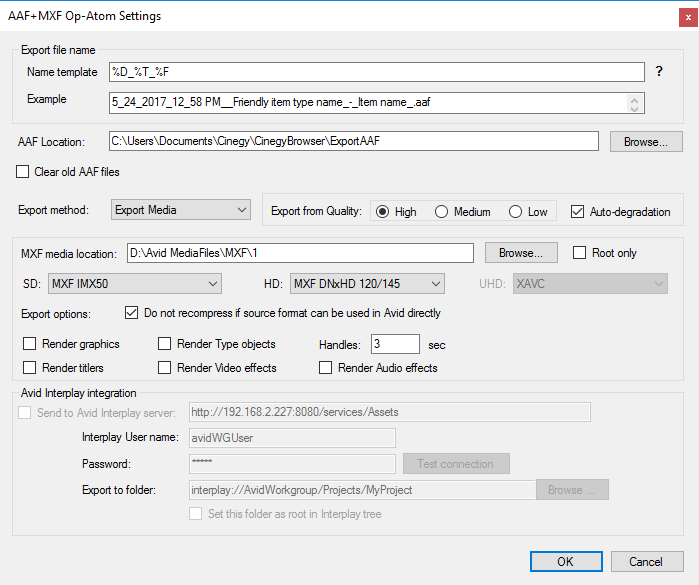Screen dimensions: 699x585
Task: Click the MXF media location field
Action: 300,253
